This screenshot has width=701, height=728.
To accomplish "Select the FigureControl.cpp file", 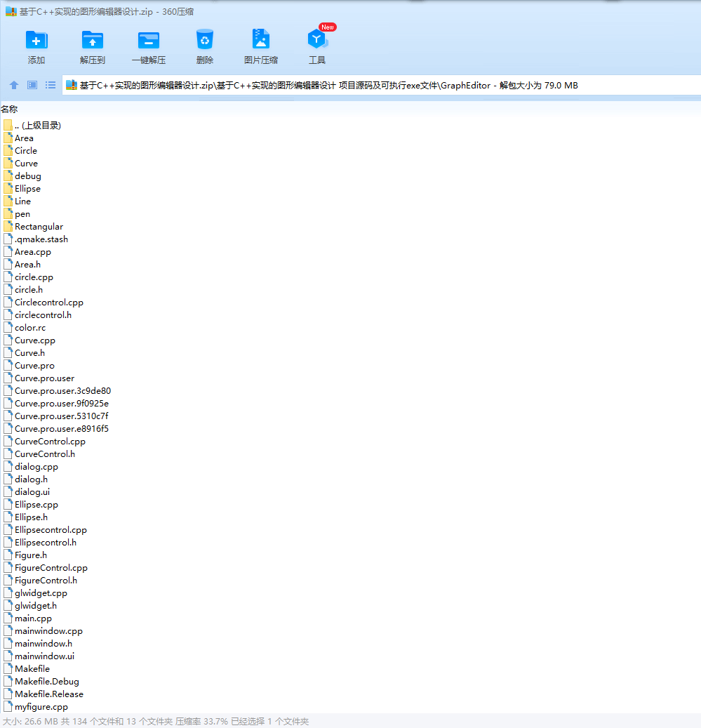I will click(x=46, y=568).
